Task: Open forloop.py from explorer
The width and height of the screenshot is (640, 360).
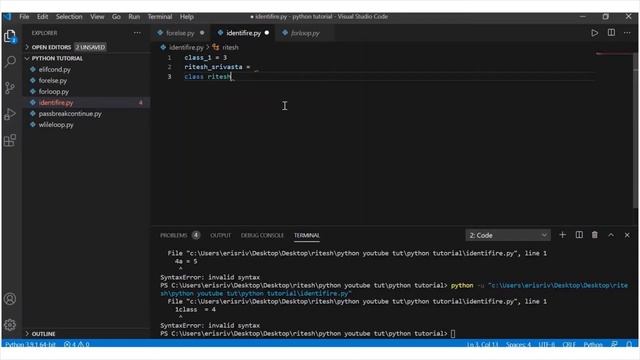Action: [x=53, y=91]
